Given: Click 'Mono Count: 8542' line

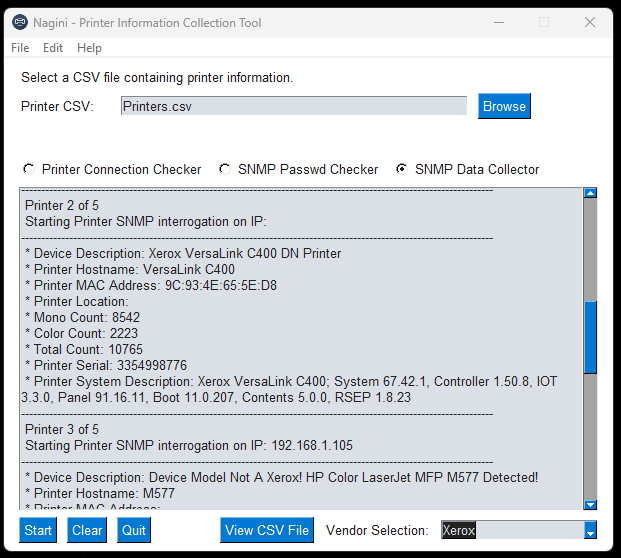Looking at the screenshot, I should pyautogui.click(x=82, y=318).
